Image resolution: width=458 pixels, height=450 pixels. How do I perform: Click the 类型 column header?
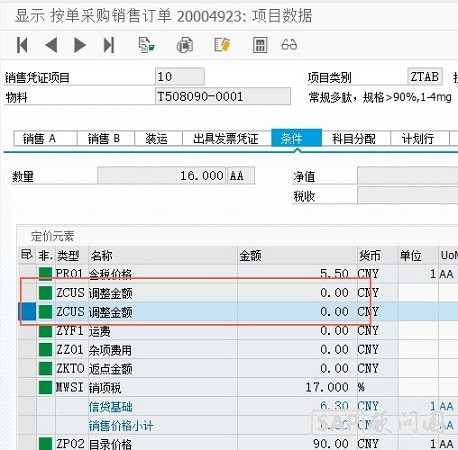71,256
